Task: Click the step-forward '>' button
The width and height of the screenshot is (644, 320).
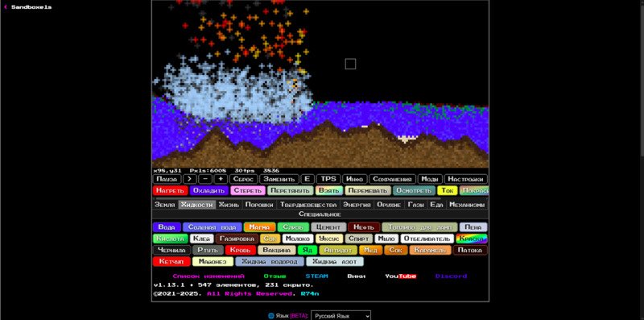Action: pyautogui.click(x=190, y=179)
